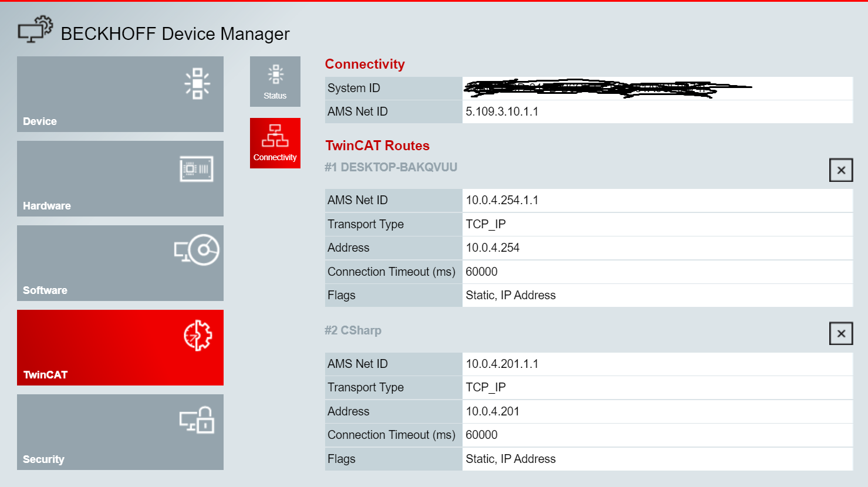Remove route #2 CSharp

[841, 333]
